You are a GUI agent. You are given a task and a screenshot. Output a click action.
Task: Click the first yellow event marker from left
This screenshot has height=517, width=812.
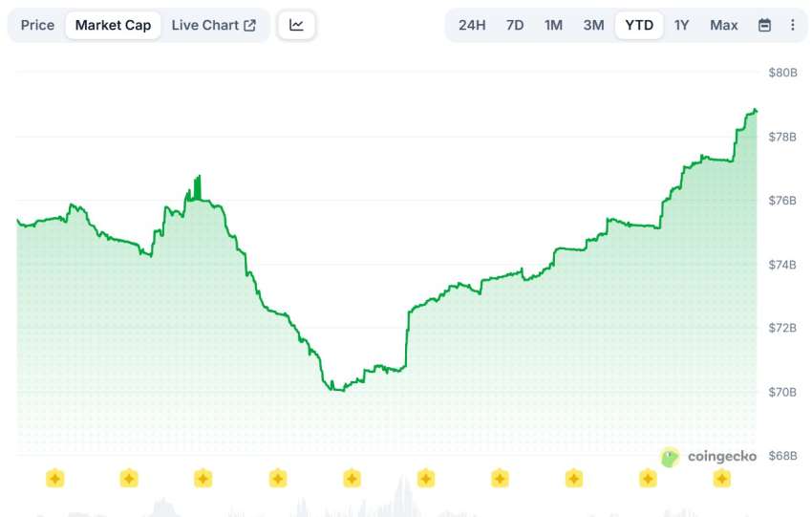54,478
